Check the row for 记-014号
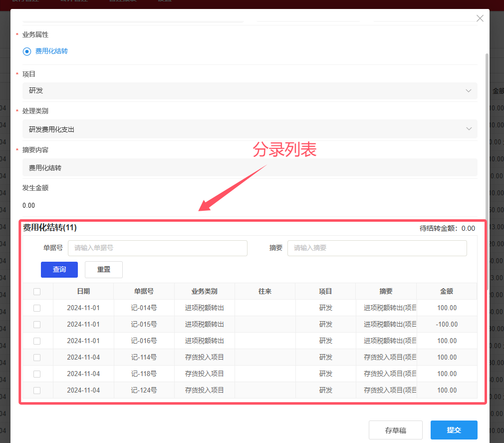Screen dimensions: 504x443 (x=37, y=308)
